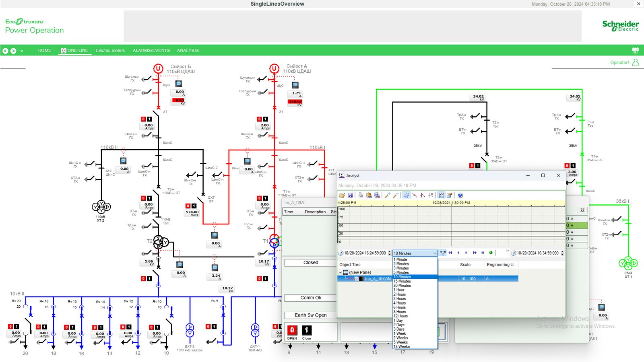Click the remove pen icon in Analyst toolbar

click(396, 195)
